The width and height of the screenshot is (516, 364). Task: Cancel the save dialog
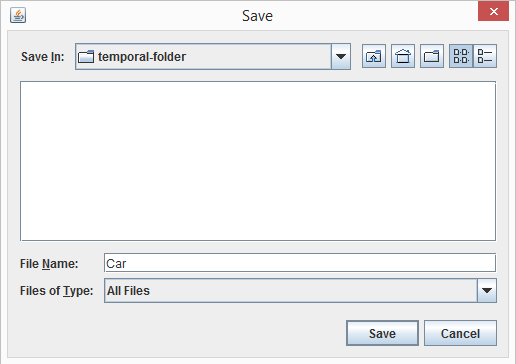click(460, 333)
